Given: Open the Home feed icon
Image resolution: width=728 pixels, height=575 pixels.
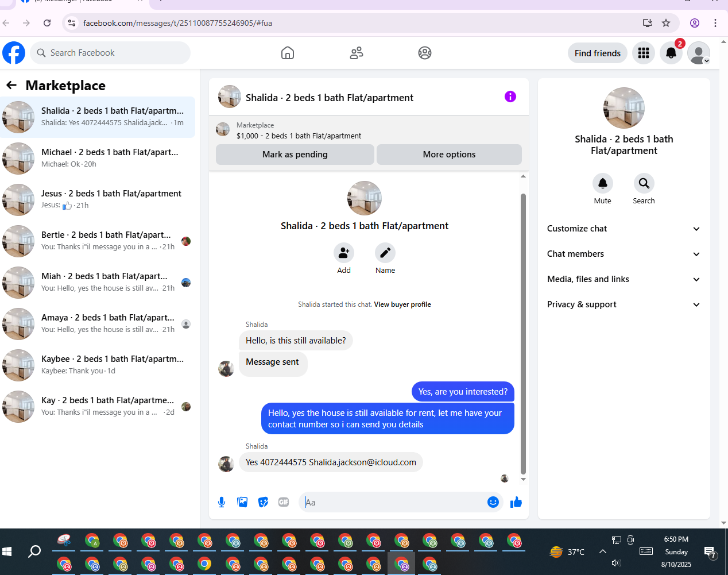Looking at the screenshot, I should [288, 53].
